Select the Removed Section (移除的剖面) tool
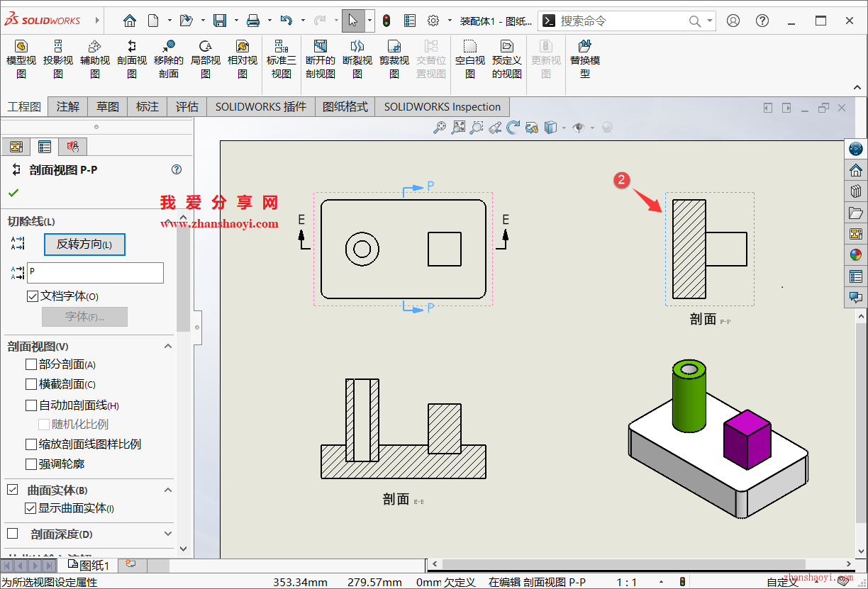The width and height of the screenshot is (868, 589). tap(169, 60)
